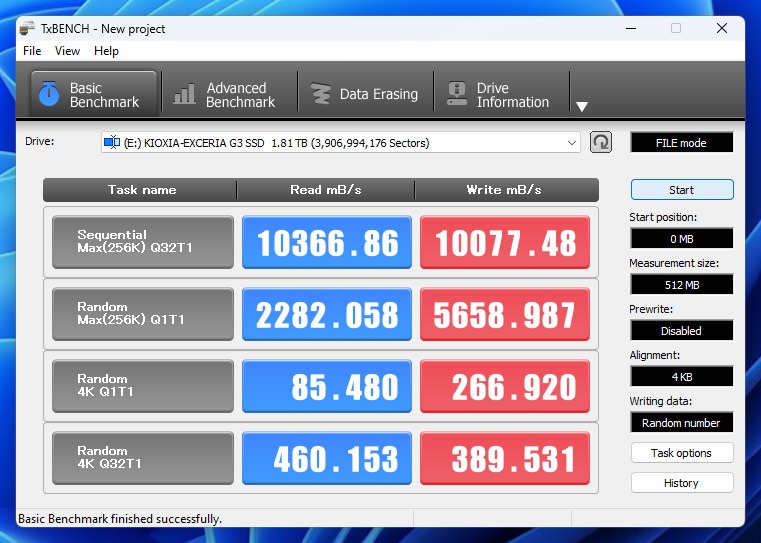This screenshot has width=761, height=543.
Task: Click the Write mB/s column header
Action: (507, 190)
